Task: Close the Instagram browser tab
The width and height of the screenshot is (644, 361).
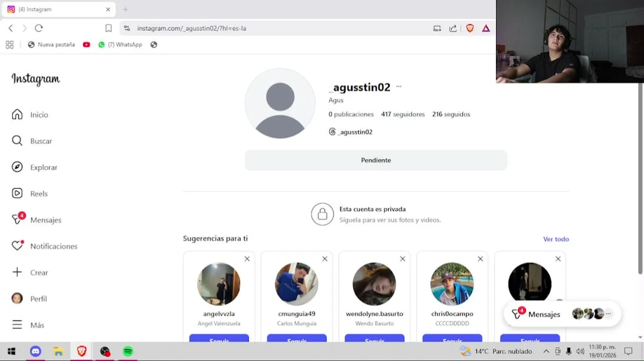Action: pos(108,9)
